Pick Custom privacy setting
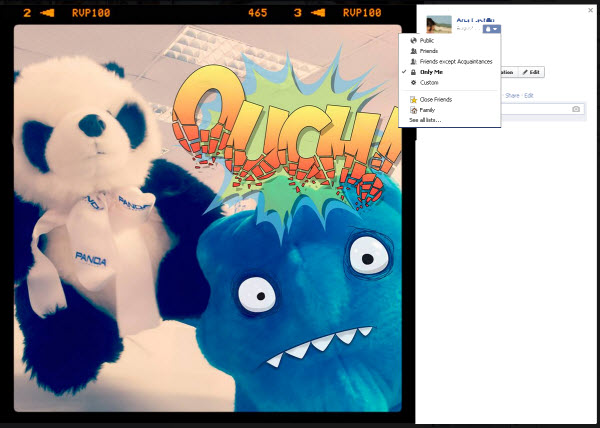600x428 pixels. pyautogui.click(x=429, y=83)
